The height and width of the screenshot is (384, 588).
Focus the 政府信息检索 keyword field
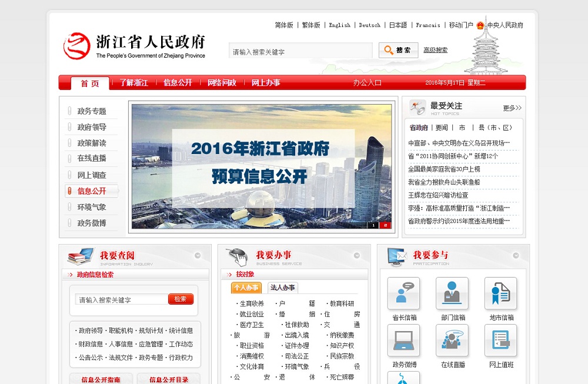point(122,299)
